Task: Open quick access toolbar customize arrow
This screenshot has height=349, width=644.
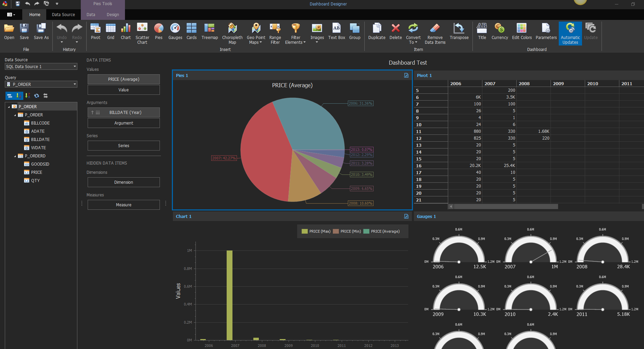Action: coord(57,4)
